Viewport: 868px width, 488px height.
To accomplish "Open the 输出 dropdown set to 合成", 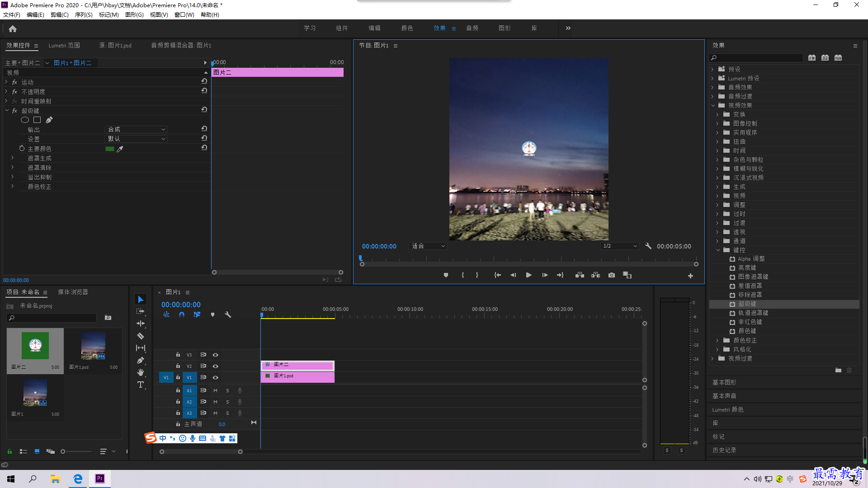I will click(x=136, y=129).
